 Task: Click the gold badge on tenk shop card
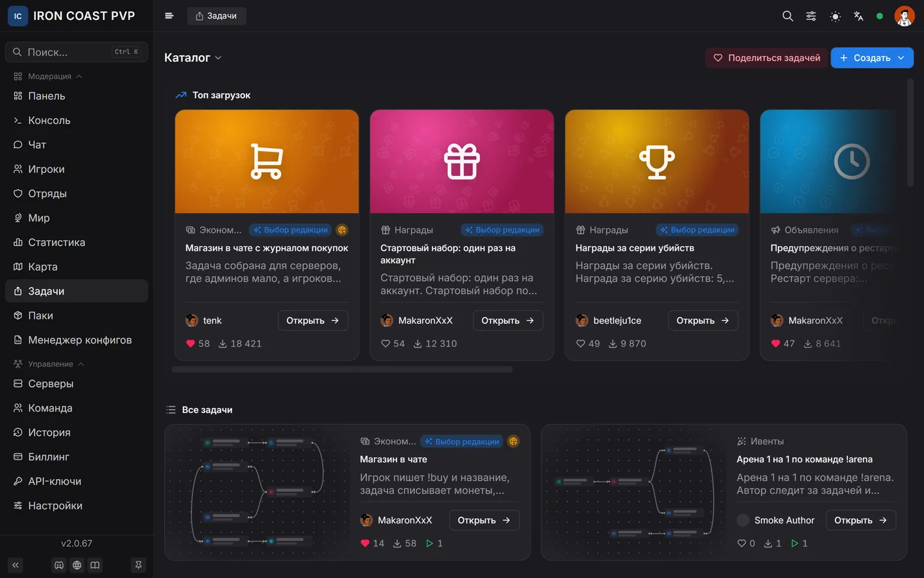(342, 230)
